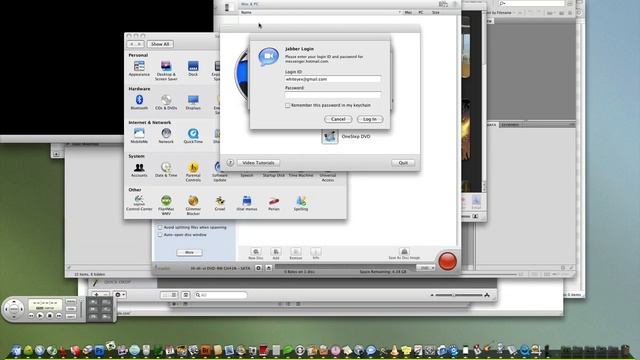Image resolution: width=640 pixels, height=360 pixels.
Task: Click the OneStep DVD icon
Action: click(330, 136)
